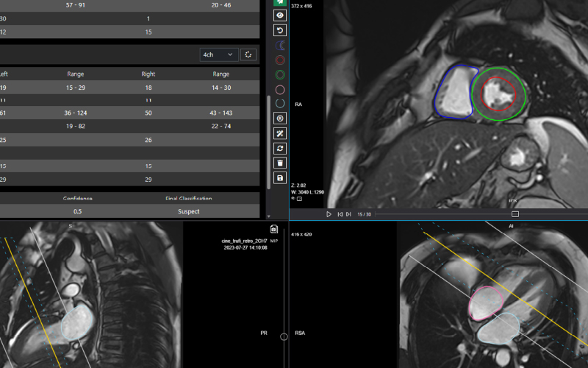Select the blue crescent RV contour tool
The image size is (588, 368).
coord(280,46)
